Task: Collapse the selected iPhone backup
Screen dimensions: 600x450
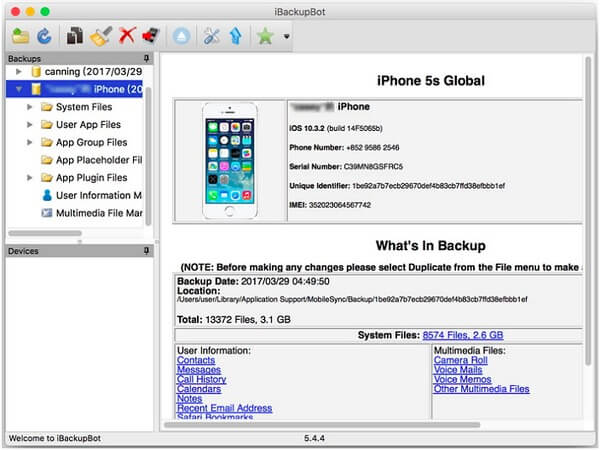Action: pyautogui.click(x=19, y=90)
